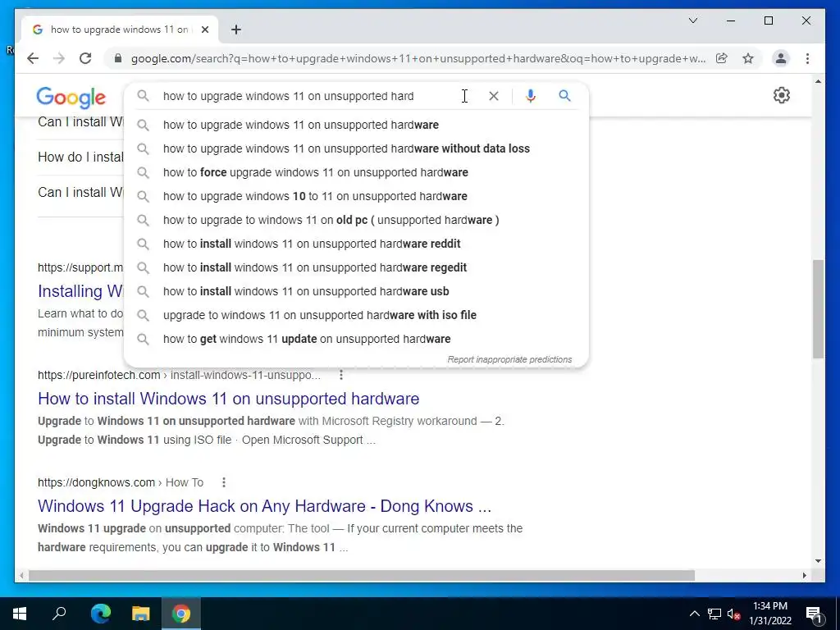Click the forward navigation arrow

59,58
